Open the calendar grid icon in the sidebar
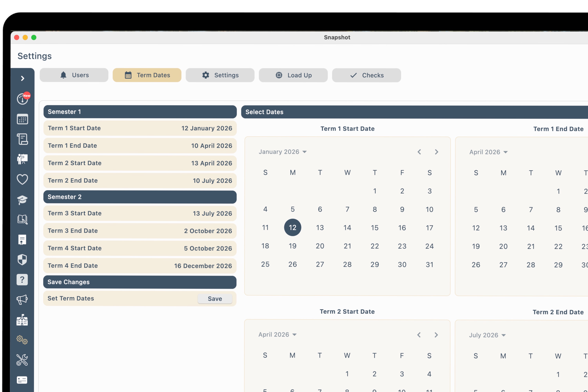The image size is (588, 392). (22, 119)
